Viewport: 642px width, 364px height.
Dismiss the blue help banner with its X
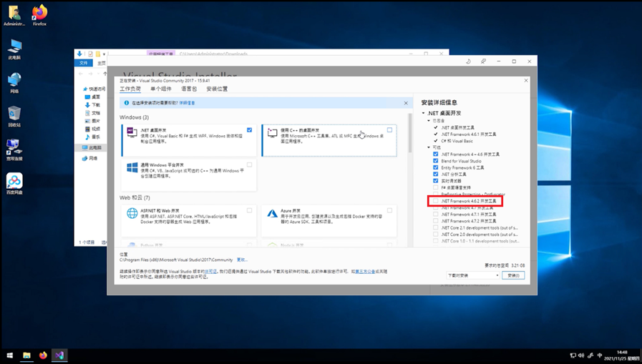click(x=406, y=103)
